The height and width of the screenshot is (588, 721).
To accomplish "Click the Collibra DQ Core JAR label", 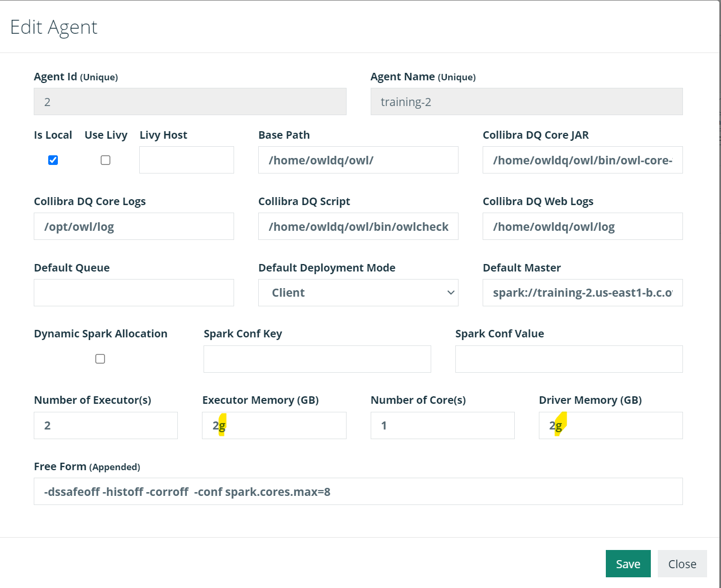I will click(536, 135).
